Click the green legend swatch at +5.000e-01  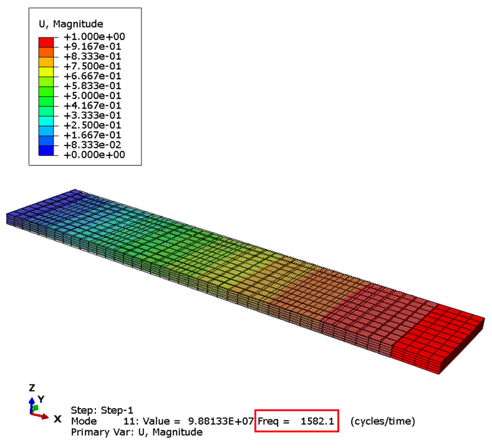(46, 92)
